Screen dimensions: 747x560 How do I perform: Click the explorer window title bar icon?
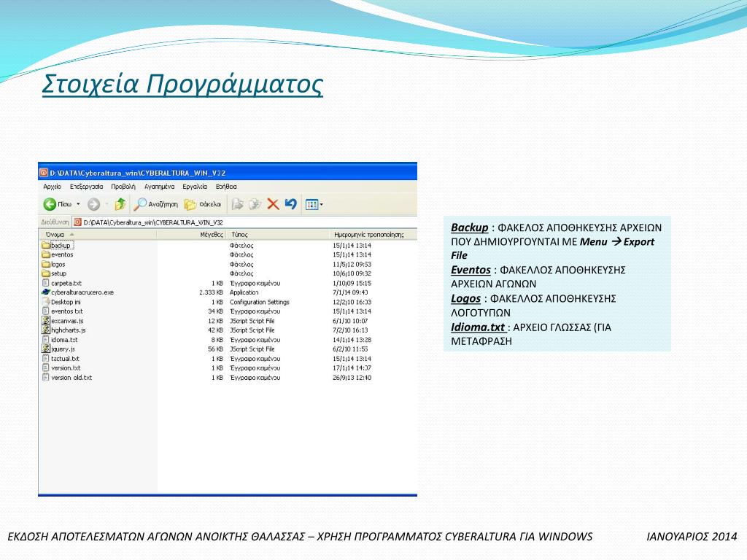coord(43,172)
